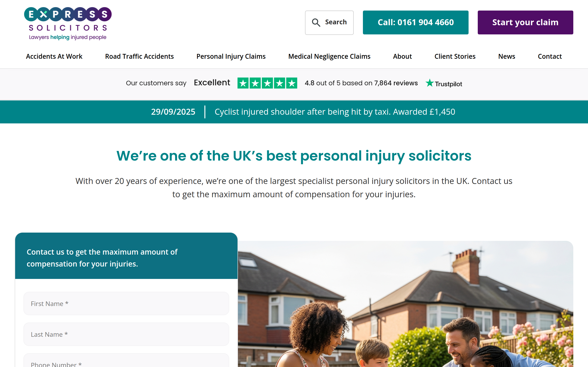Open the Accidents At Work menu
The image size is (588, 367).
(54, 56)
